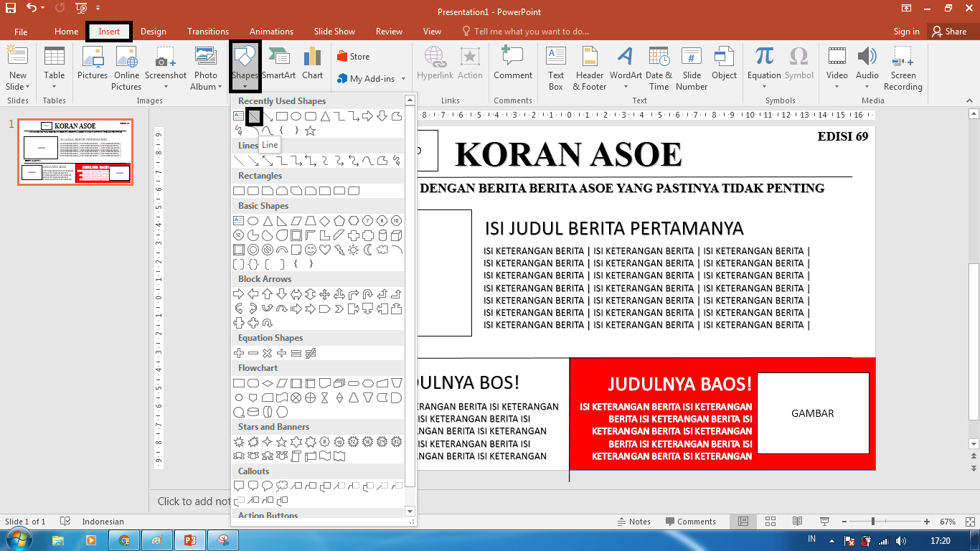980x551 pixels.
Task: Select the Line shape in Recently Used Shapes
Action: pyautogui.click(x=253, y=116)
